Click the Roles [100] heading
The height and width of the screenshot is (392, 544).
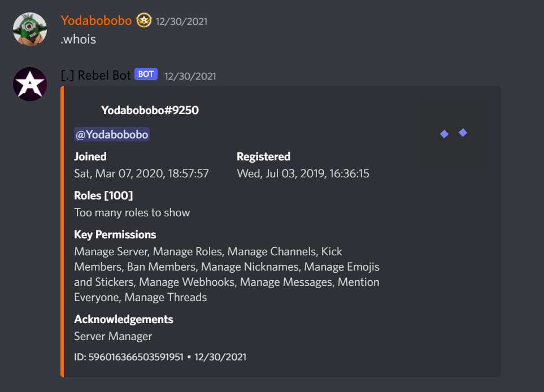coord(103,195)
